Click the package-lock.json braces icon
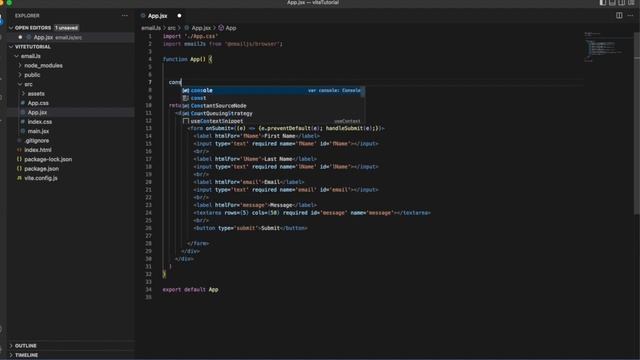640x360 pixels. [x=19, y=159]
